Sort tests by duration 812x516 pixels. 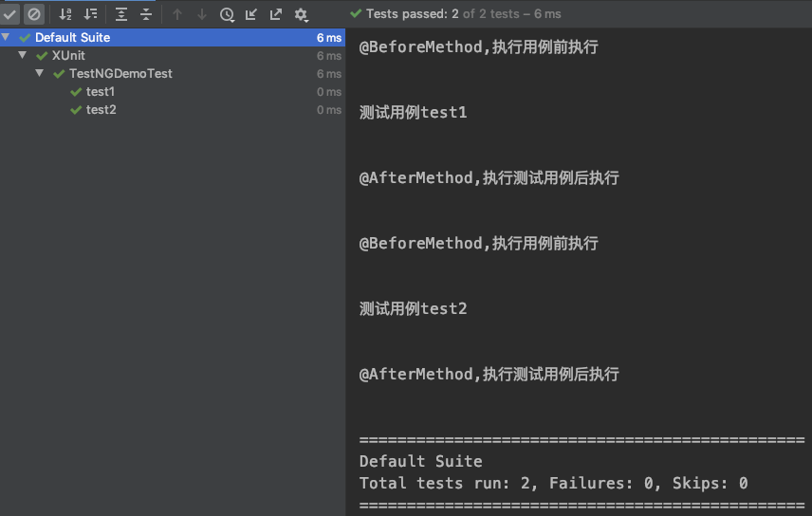[91, 14]
